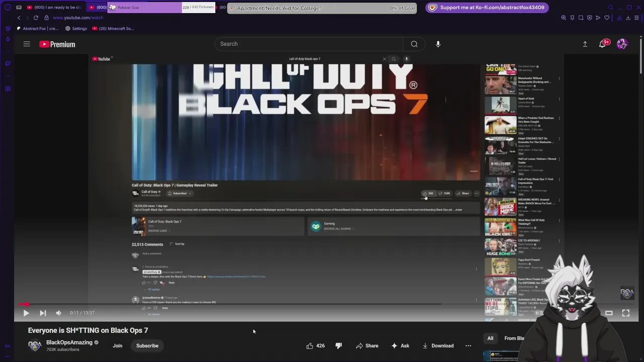Toggle the autoplay switch in player controls
Image resolution: width=644 pixels, height=362 pixels.
pyautogui.click(x=537, y=313)
